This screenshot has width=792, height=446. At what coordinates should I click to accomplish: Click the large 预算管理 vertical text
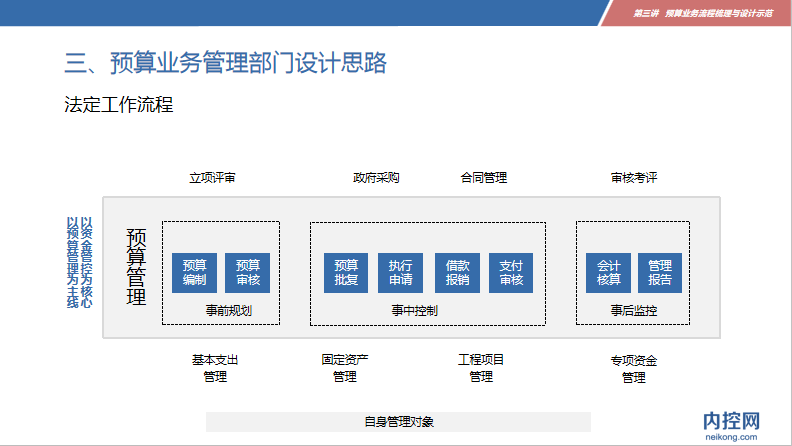point(137,267)
